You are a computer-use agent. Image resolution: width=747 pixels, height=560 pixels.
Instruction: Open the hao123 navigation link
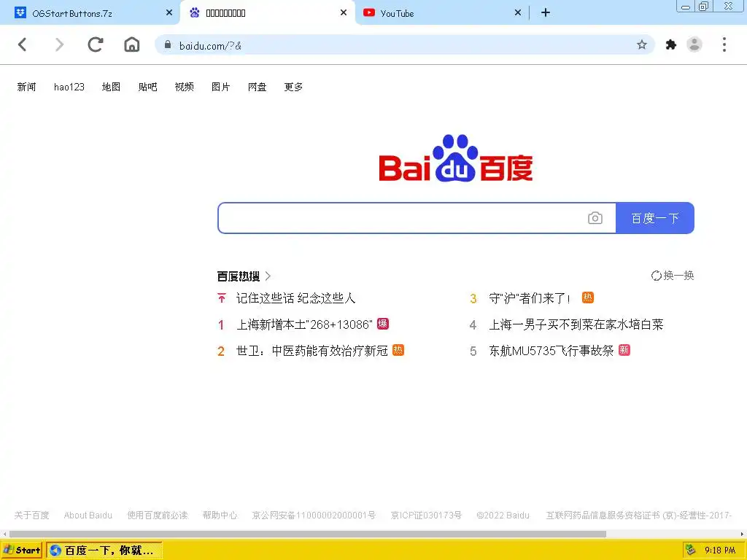point(69,87)
